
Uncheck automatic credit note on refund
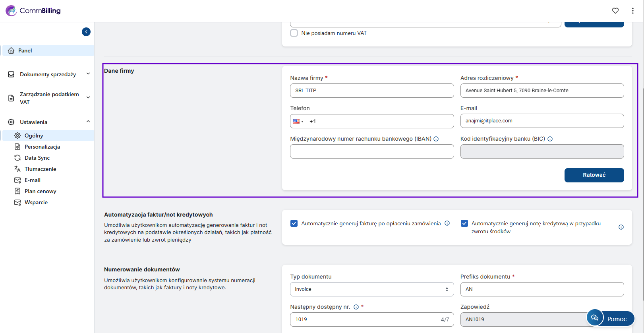point(464,223)
